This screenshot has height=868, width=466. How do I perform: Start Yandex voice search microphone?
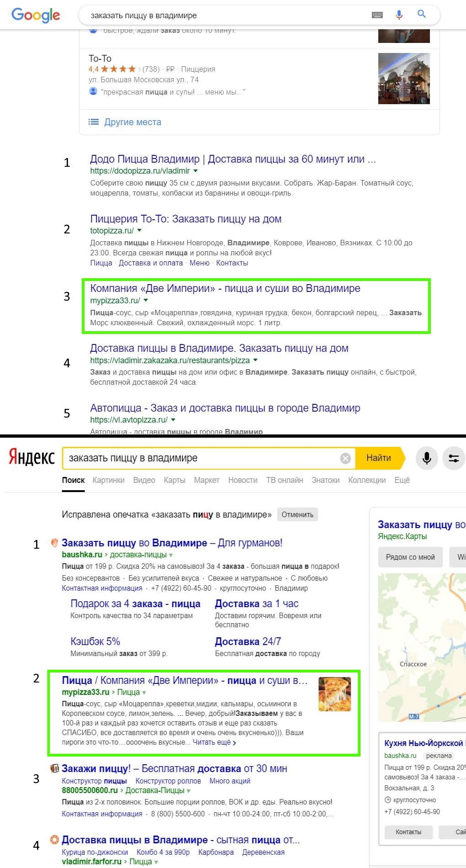427,458
